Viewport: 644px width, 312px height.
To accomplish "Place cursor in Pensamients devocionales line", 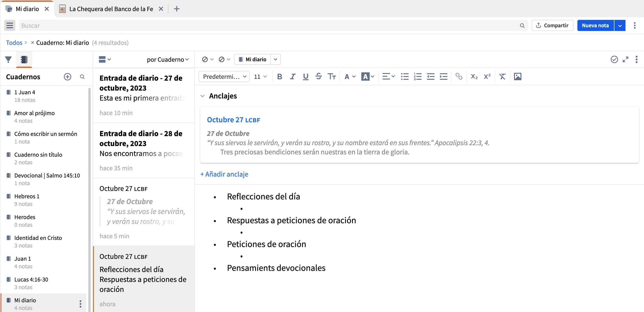I will [x=276, y=268].
